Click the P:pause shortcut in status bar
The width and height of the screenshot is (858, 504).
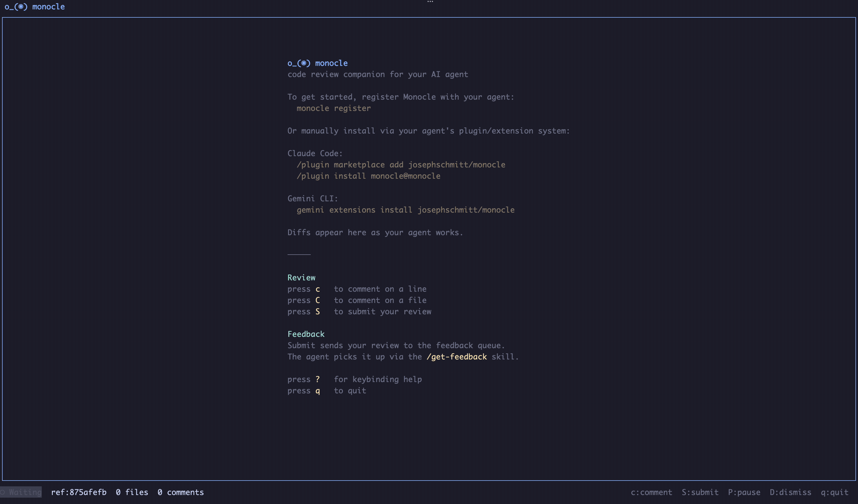tap(744, 492)
